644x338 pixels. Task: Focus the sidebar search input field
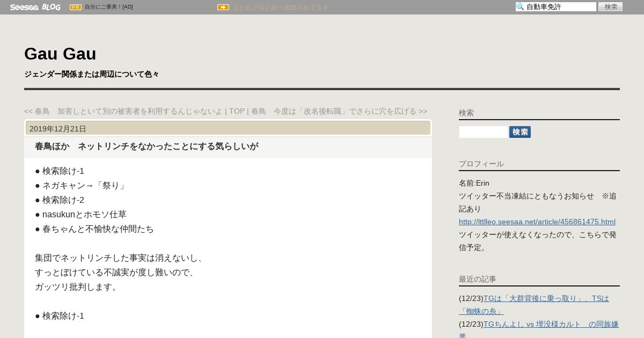[x=484, y=132]
